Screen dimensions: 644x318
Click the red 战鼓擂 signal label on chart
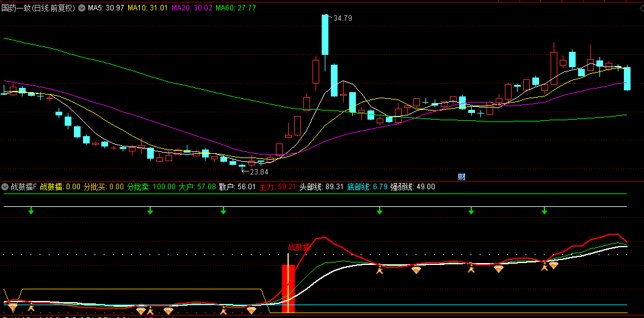tap(298, 247)
